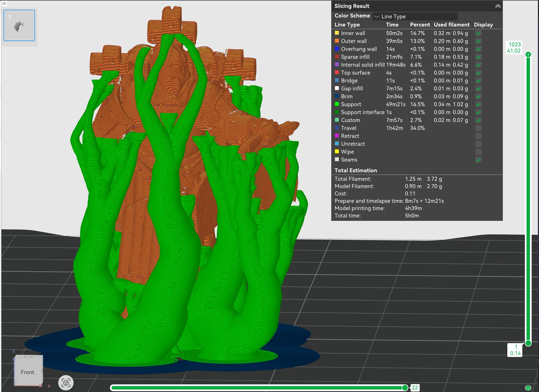The width and height of the screenshot is (539, 392).
Task: Click the Total time value 5h0m
Action: tap(412, 216)
